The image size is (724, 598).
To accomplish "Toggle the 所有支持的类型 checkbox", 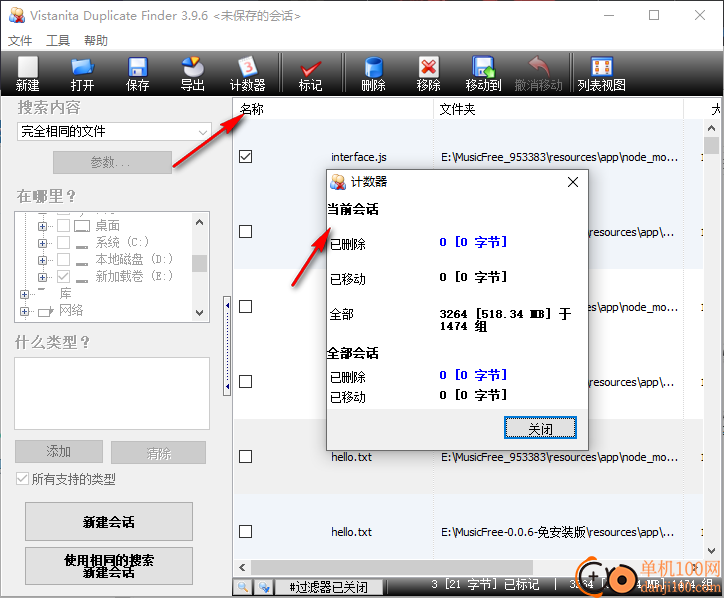I will point(22,478).
